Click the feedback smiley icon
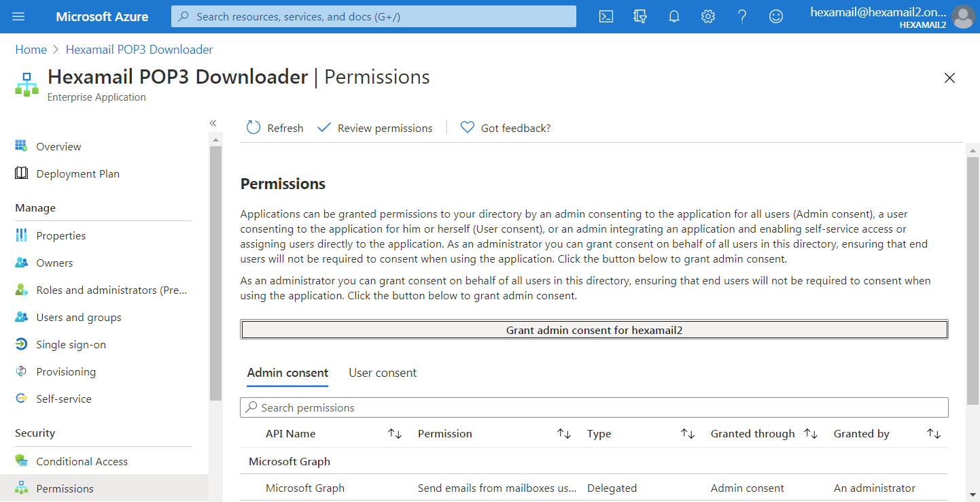Image resolution: width=980 pixels, height=502 pixels. pyautogui.click(x=775, y=16)
